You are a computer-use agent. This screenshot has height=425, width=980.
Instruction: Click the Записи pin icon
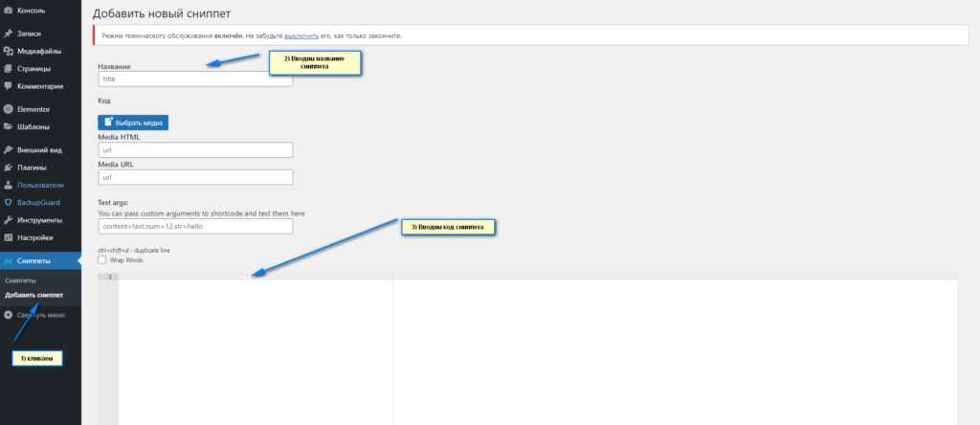[9, 34]
